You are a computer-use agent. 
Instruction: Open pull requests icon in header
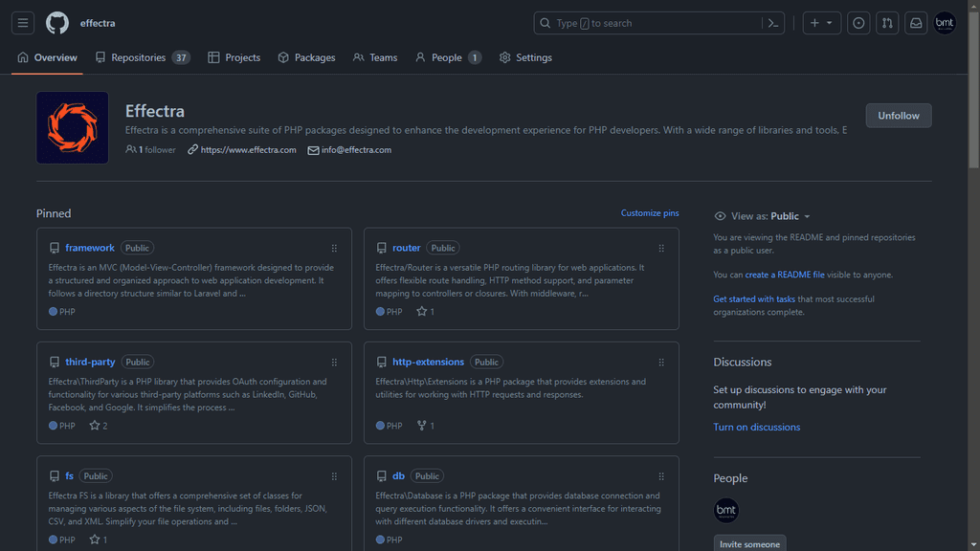(x=887, y=23)
